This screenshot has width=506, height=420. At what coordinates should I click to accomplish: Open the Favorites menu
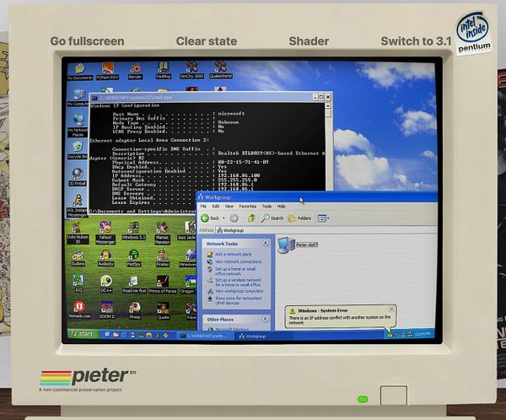pos(247,207)
